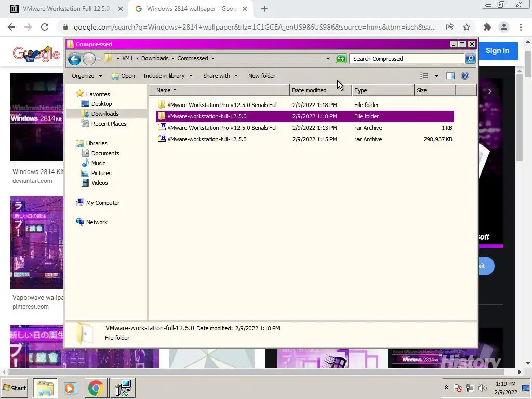Viewport: 532px width, 399px height.
Task: Open the view options dropdown arrow
Action: coord(436,76)
